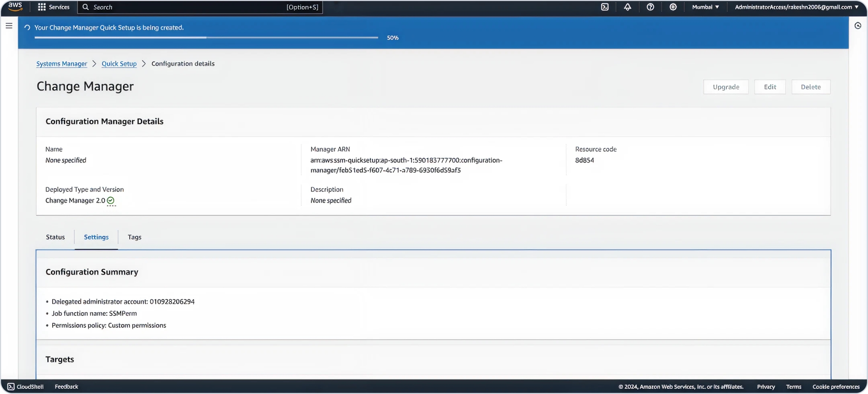This screenshot has height=394, width=868.
Task: Expand the AdministratorAccess account dropdown
Action: tap(796, 7)
